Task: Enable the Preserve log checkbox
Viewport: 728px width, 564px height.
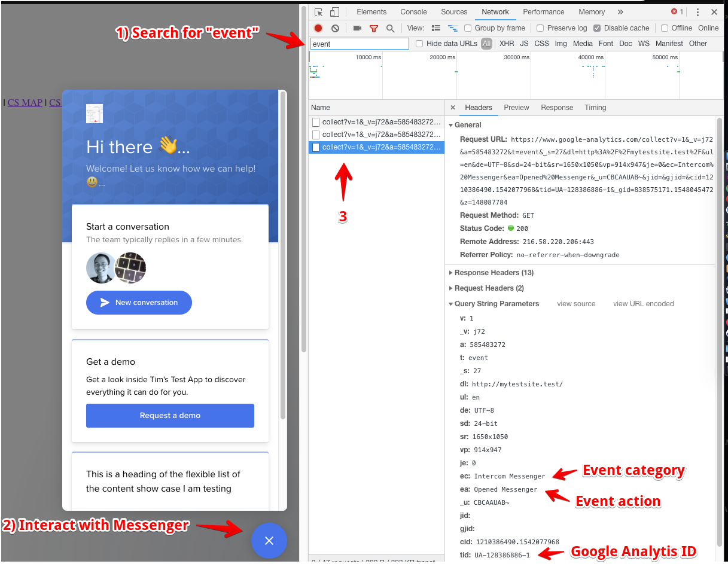Action: (x=540, y=28)
